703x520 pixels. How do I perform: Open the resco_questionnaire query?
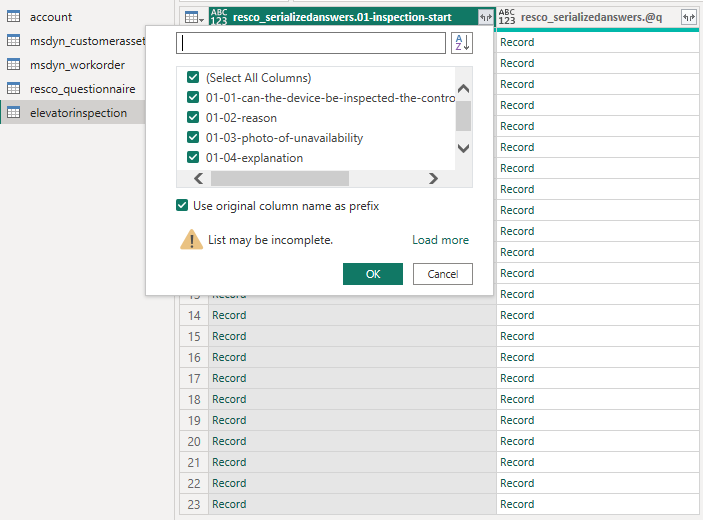click(82, 89)
